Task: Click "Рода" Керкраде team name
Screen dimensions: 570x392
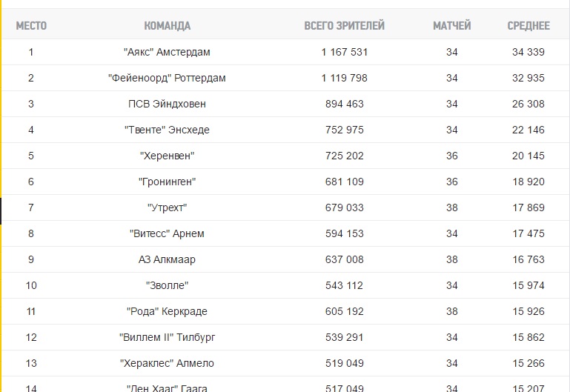Action: 167,311
